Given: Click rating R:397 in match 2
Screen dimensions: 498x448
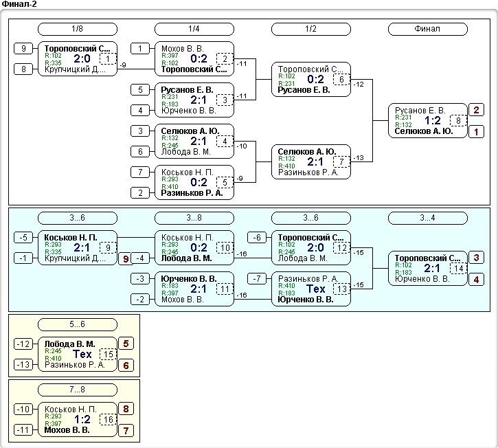Looking at the screenshot, I should coord(170,56).
